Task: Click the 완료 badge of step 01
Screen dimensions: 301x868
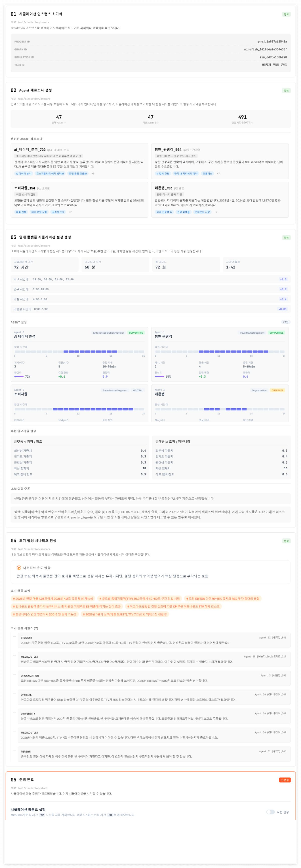Action: tap(286, 14)
